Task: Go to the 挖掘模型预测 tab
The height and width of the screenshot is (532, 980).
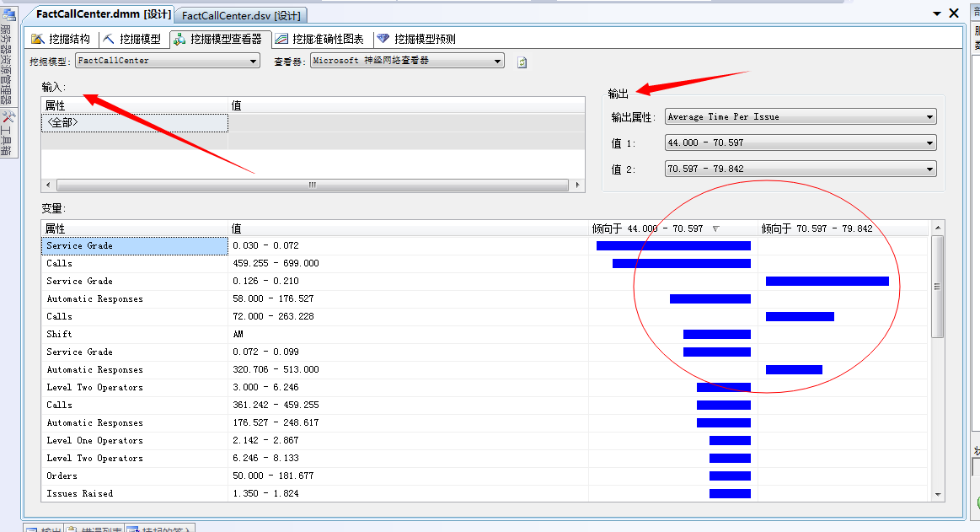Action: (x=416, y=39)
